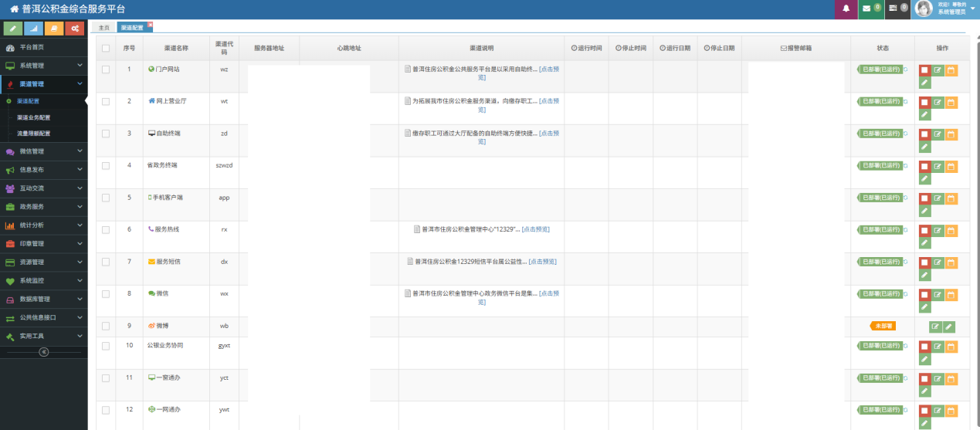Check the checkbox for row 3 自助终端
980x430 pixels.
(106, 134)
